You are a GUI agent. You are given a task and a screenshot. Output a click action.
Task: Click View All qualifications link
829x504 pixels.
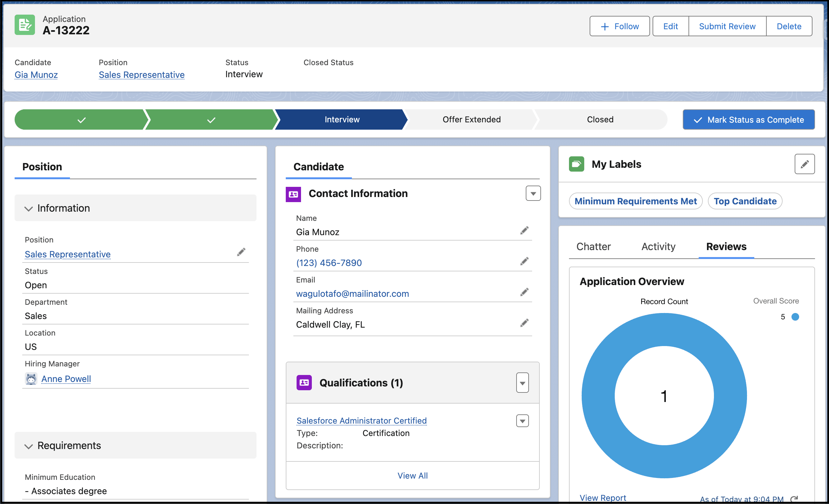point(413,474)
